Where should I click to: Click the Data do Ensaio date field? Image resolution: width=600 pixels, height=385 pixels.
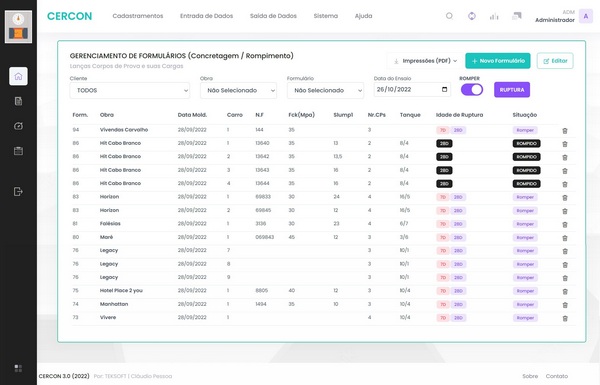click(412, 90)
